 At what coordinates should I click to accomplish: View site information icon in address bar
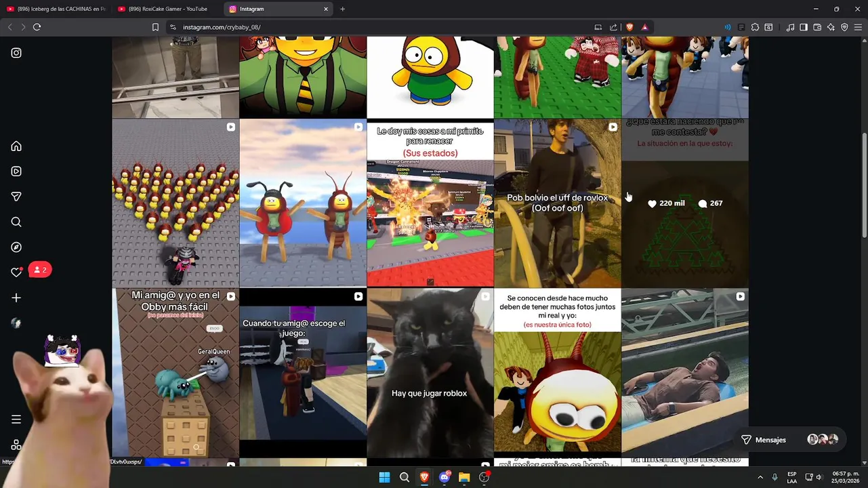[173, 27]
